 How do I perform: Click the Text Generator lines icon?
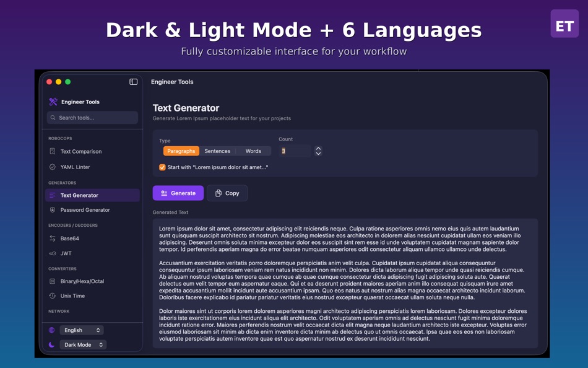(53, 195)
